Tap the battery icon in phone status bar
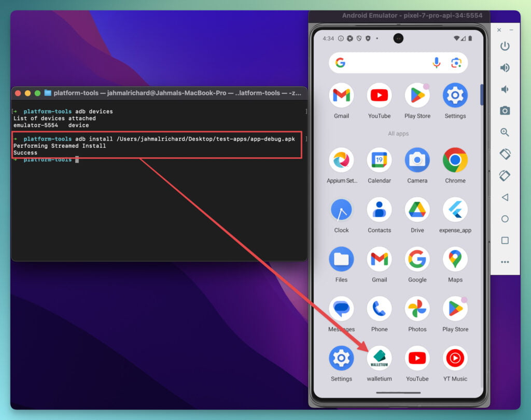This screenshot has height=420, width=531. (470, 38)
